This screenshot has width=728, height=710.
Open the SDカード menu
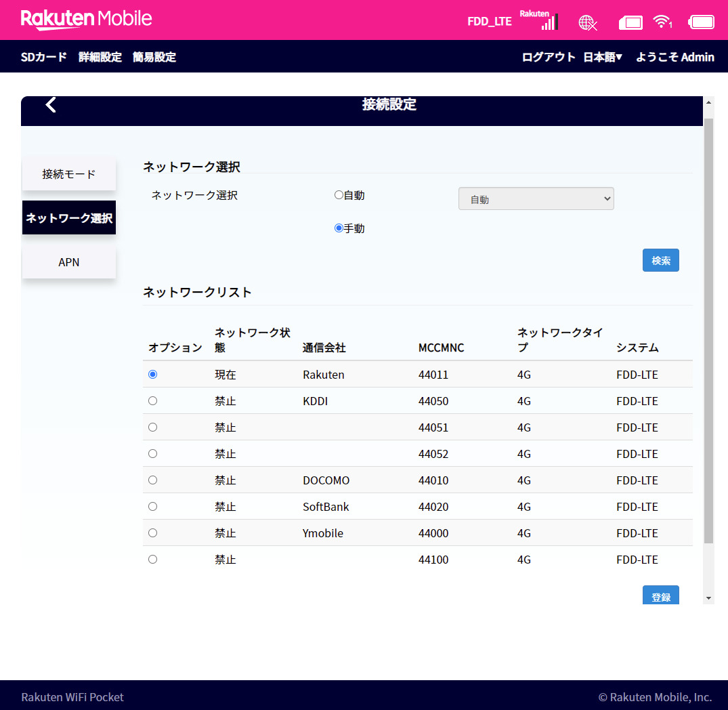(x=44, y=57)
